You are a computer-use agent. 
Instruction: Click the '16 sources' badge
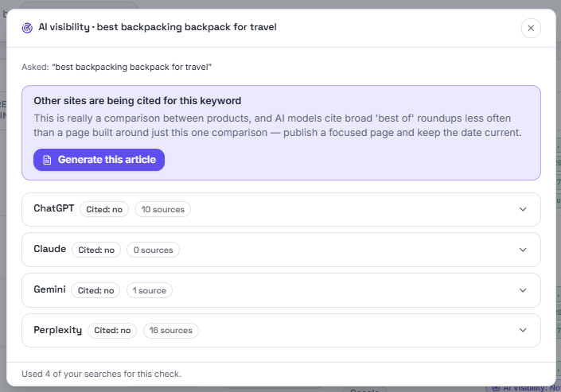click(171, 330)
